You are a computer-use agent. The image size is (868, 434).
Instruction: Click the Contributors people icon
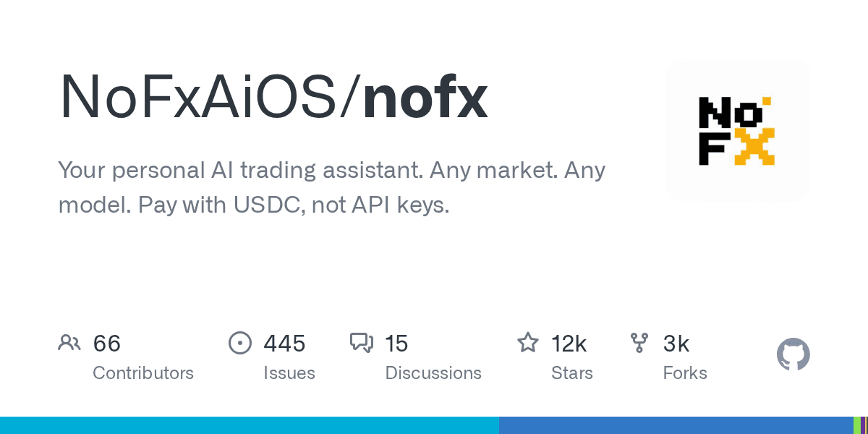(x=69, y=343)
